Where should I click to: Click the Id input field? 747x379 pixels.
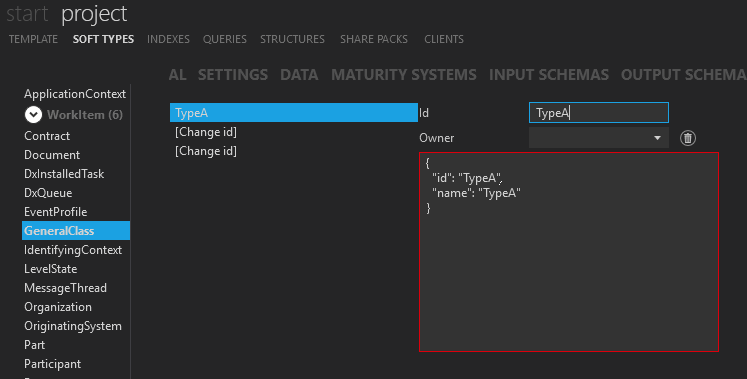(599, 113)
